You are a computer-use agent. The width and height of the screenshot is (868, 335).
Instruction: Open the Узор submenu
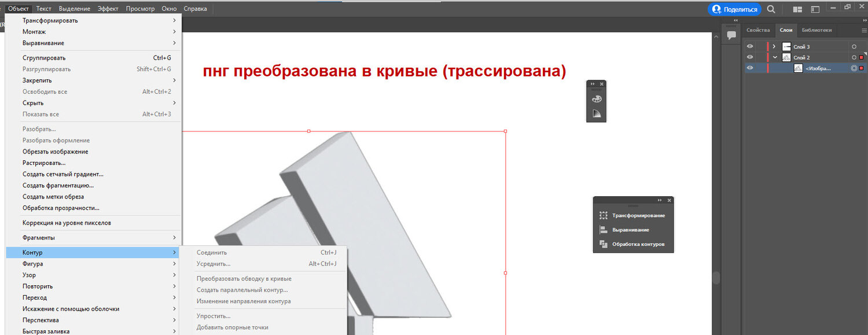pyautogui.click(x=93, y=275)
